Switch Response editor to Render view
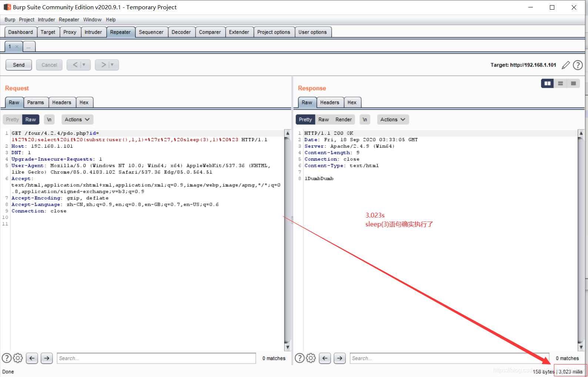This screenshot has width=588, height=377. point(344,120)
